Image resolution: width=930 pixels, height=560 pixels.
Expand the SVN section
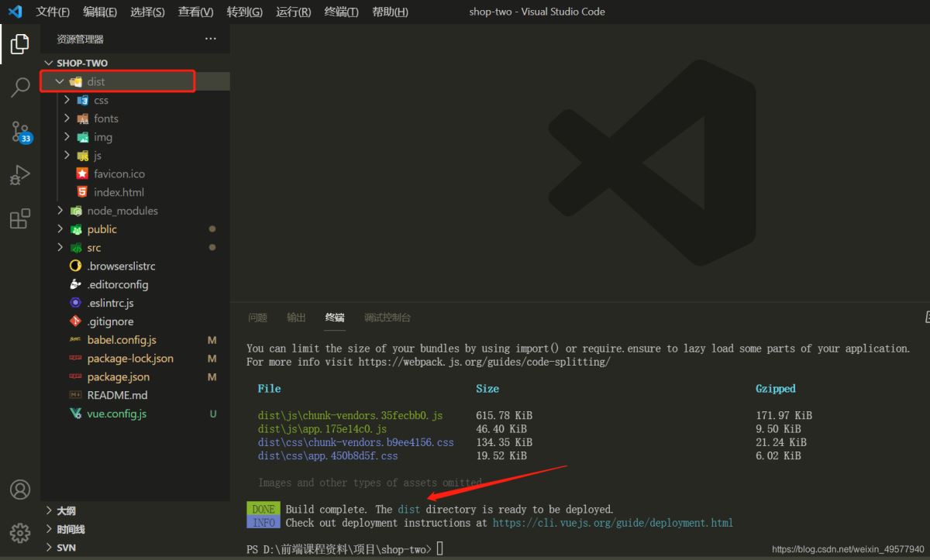pos(67,548)
